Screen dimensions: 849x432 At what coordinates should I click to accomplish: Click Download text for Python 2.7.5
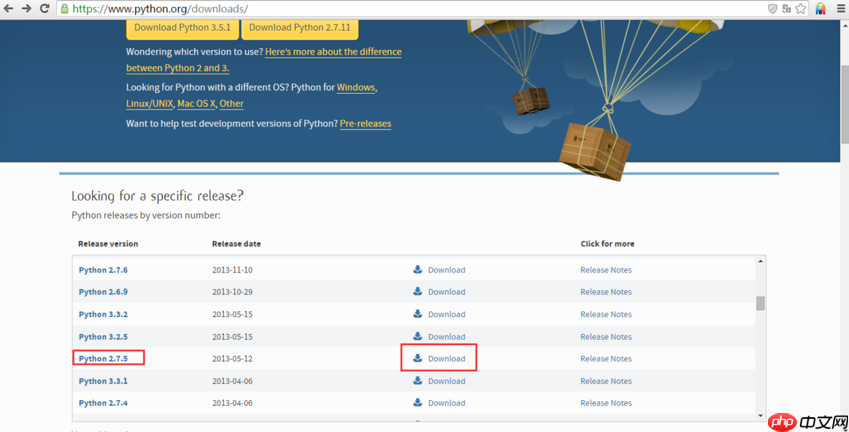click(x=447, y=358)
